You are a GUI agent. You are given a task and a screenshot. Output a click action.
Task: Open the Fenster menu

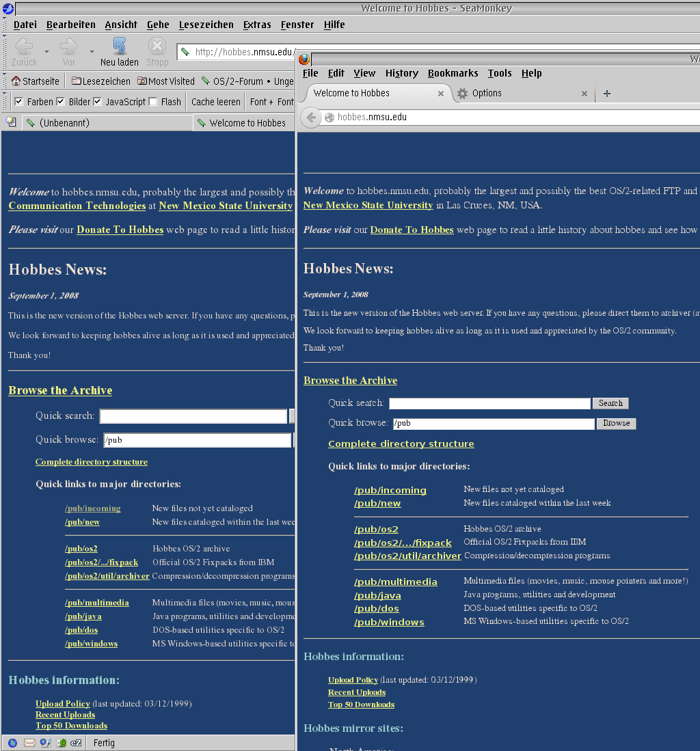297,25
